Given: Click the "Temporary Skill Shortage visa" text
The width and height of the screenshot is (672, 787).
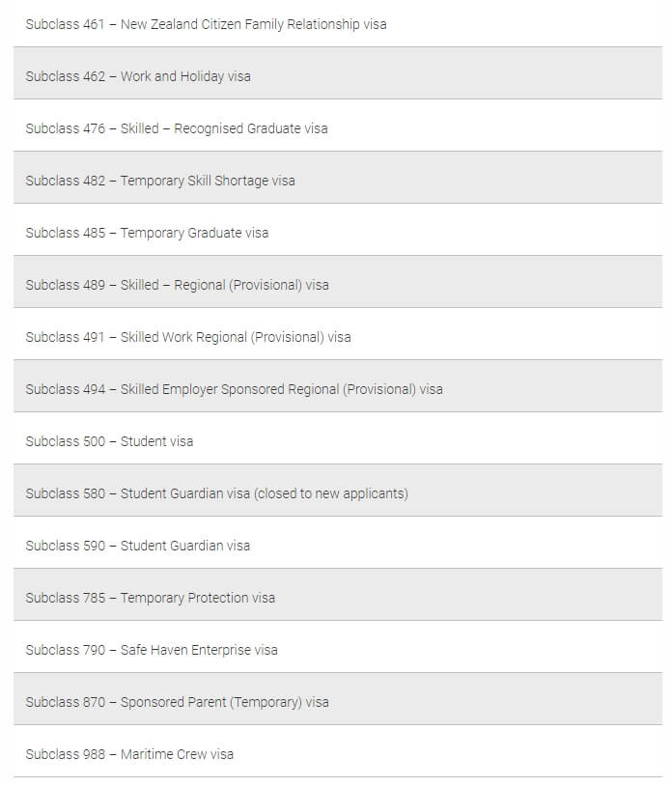Looking at the screenshot, I should tap(208, 181).
